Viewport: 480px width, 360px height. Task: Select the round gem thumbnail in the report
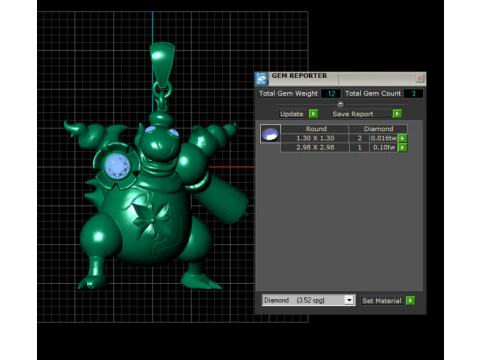pos(270,134)
